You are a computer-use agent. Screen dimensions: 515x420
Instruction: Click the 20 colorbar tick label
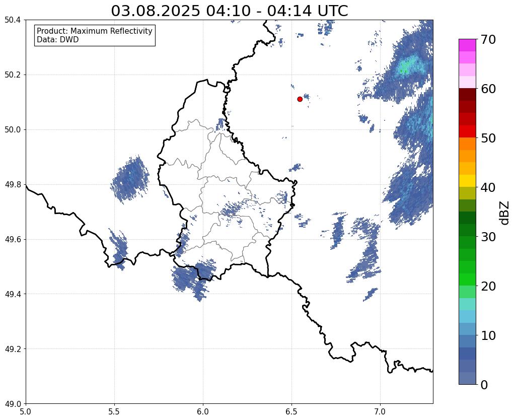[488, 286]
